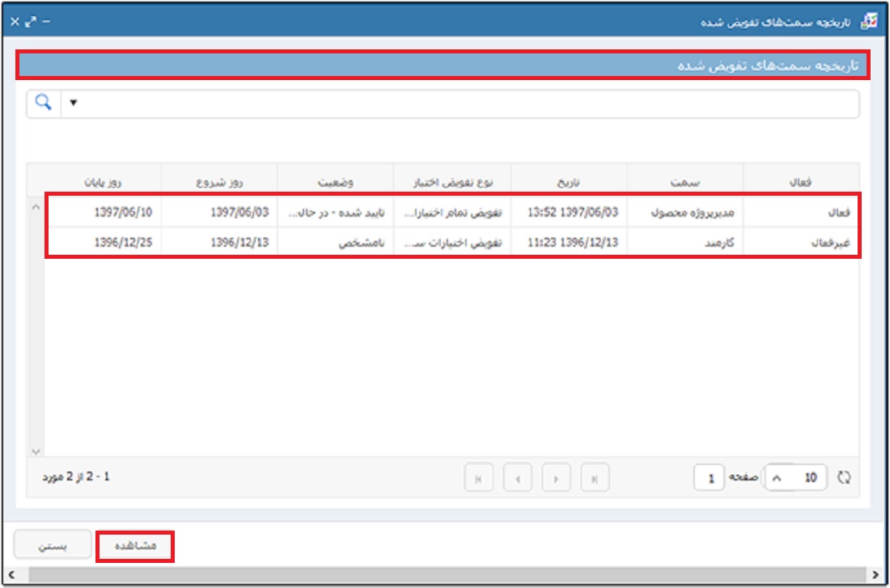The height and width of the screenshot is (588, 890).
Task: Open the search filter dropdown arrow
Action: [74, 104]
